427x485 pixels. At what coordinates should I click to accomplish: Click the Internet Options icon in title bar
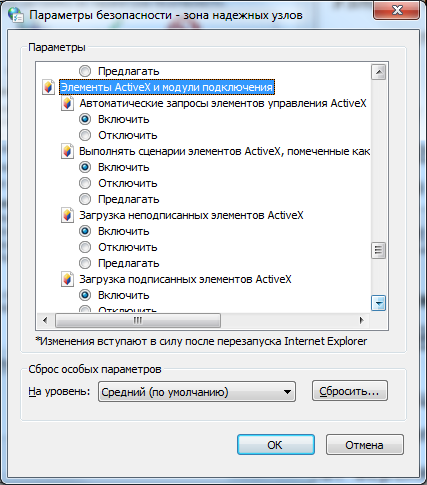point(16,15)
